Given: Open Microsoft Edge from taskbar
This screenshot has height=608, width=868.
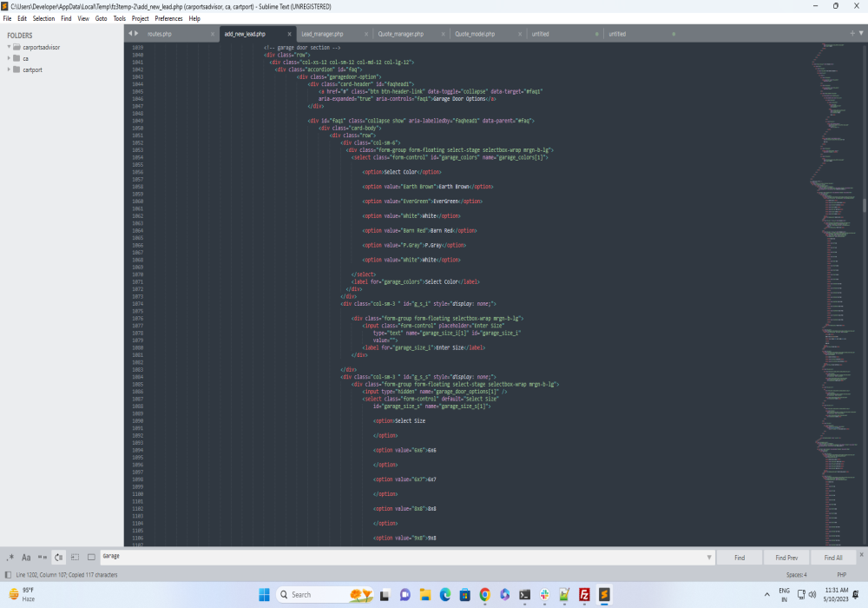Looking at the screenshot, I should (445, 595).
